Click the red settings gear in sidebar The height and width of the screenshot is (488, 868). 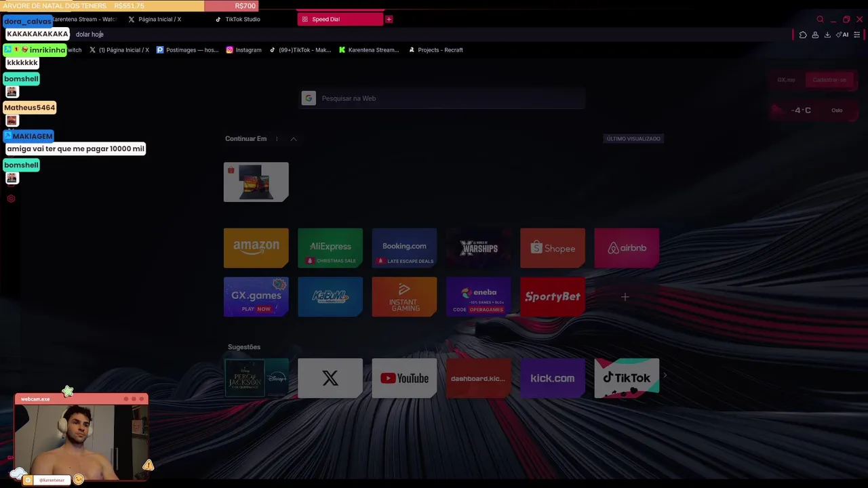[x=11, y=199]
